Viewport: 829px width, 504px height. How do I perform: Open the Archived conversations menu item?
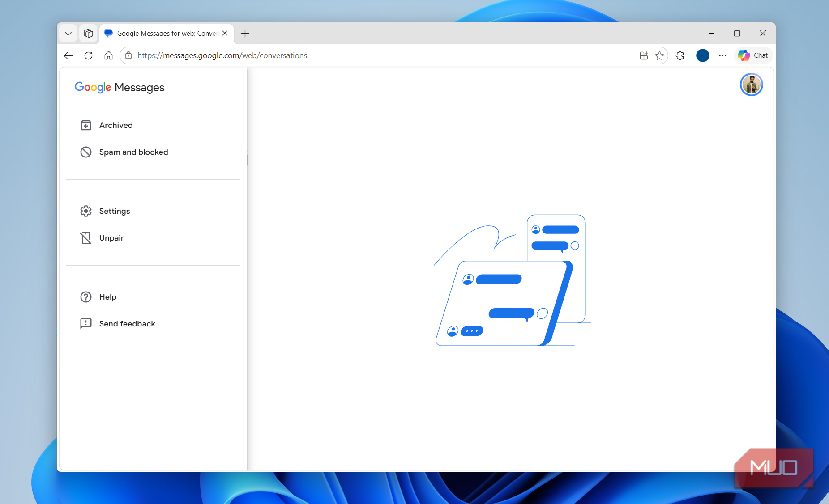tap(153, 125)
